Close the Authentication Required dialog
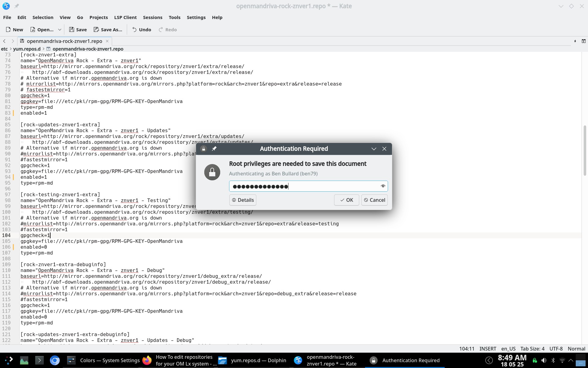 click(x=384, y=149)
